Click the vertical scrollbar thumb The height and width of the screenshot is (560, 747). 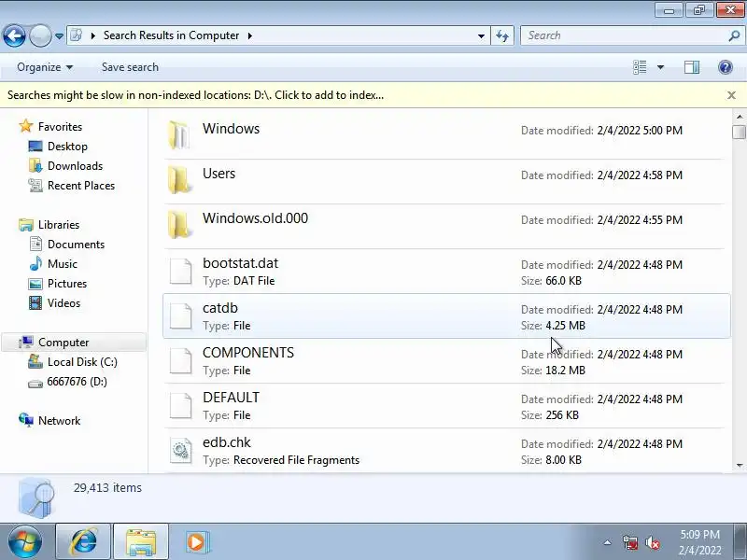[739, 132]
